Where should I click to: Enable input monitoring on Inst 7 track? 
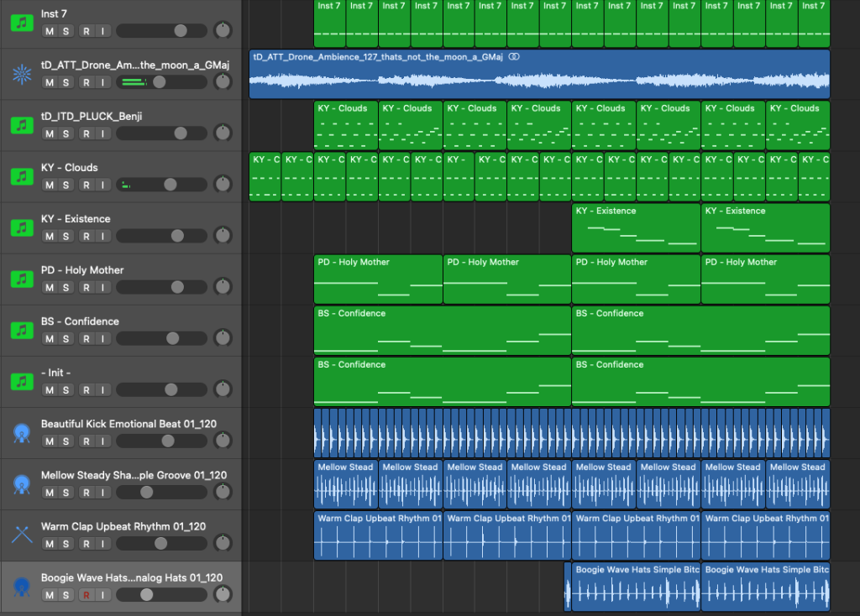(x=102, y=31)
